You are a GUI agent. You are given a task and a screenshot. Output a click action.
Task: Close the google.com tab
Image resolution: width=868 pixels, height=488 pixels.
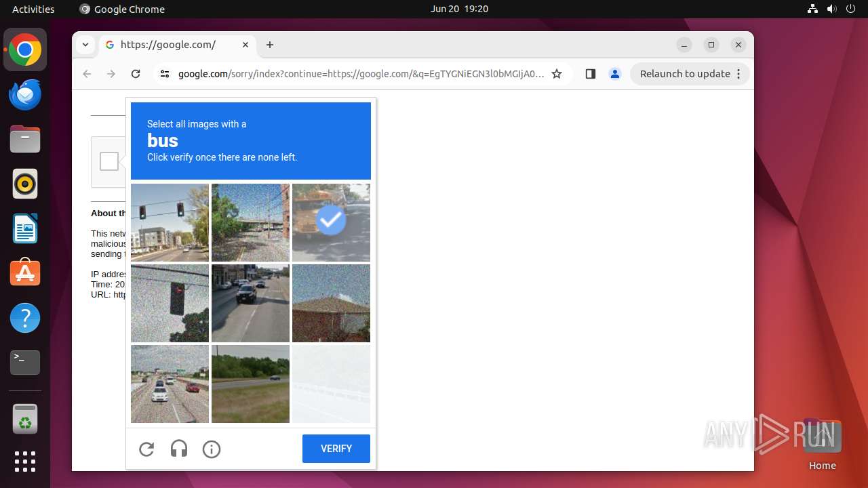[245, 45]
